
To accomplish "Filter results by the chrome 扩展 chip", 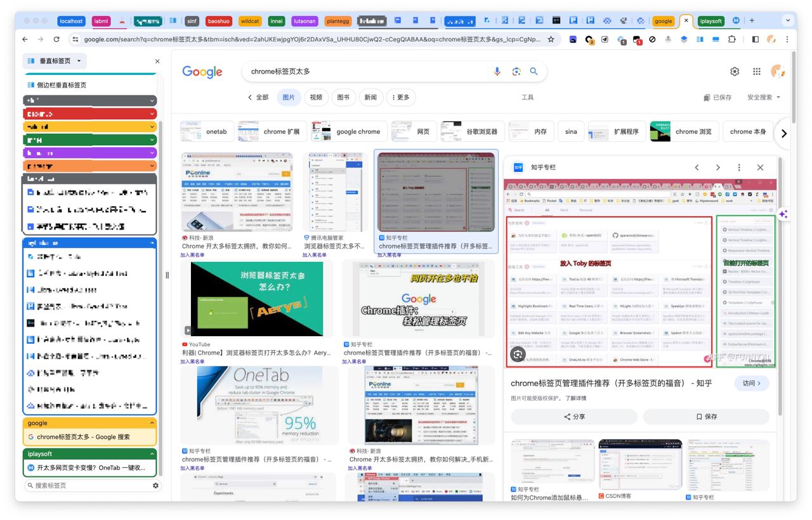I will tap(273, 132).
